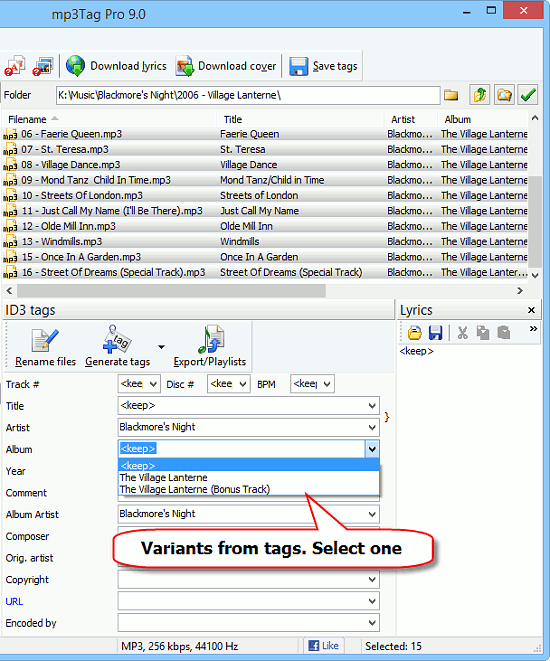Screen dimensions: 550x661
Task: Expand the URL field dropdown
Action: 372,601
